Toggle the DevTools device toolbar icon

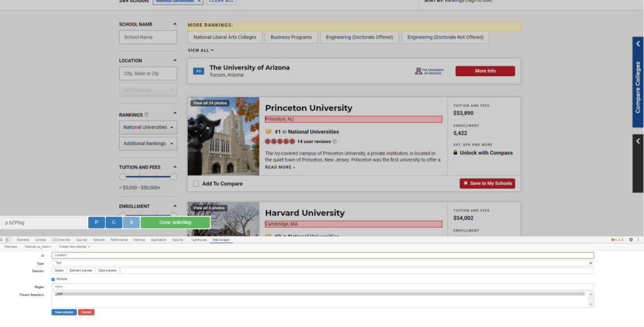pos(7,239)
